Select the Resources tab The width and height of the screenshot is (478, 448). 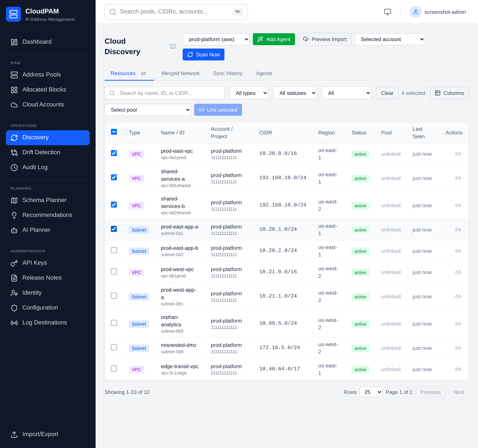[129, 74]
